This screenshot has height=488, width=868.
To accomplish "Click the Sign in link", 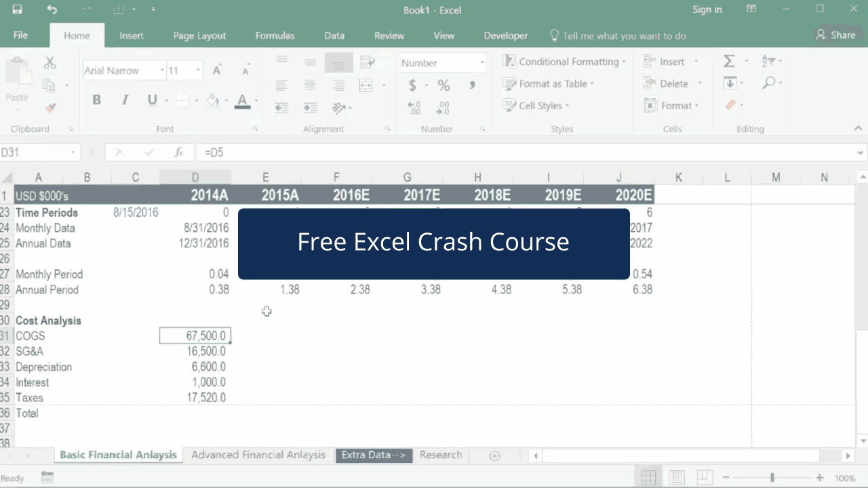I will 707,9.
